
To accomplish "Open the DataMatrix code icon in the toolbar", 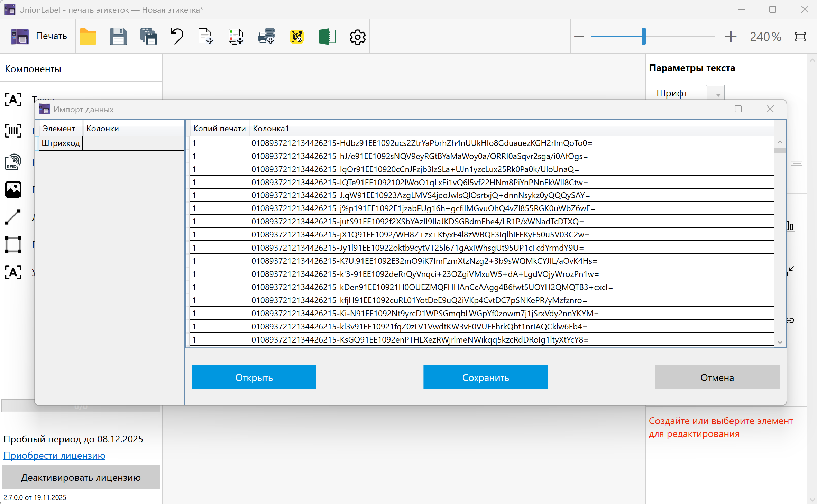I will pyautogui.click(x=297, y=37).
